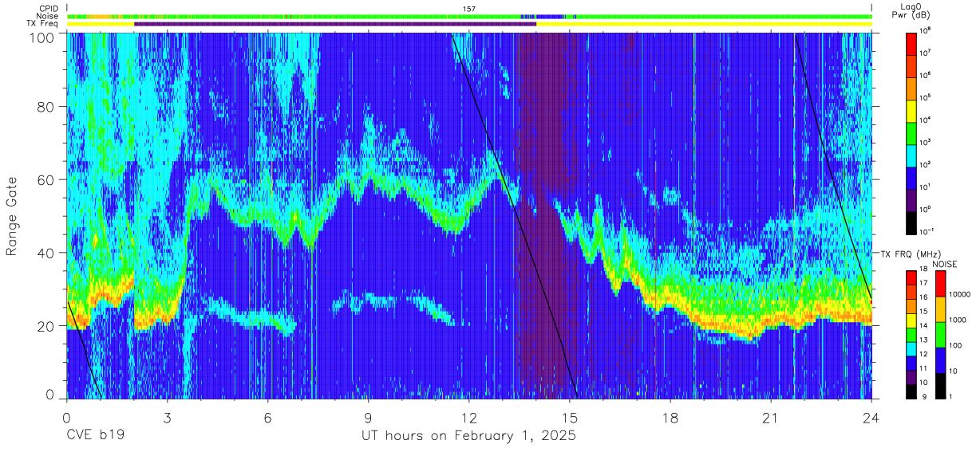The width and height of the screenshot is (980, 452).
Task: Click range gate tick label 40
Action: (x=46, y=253)
